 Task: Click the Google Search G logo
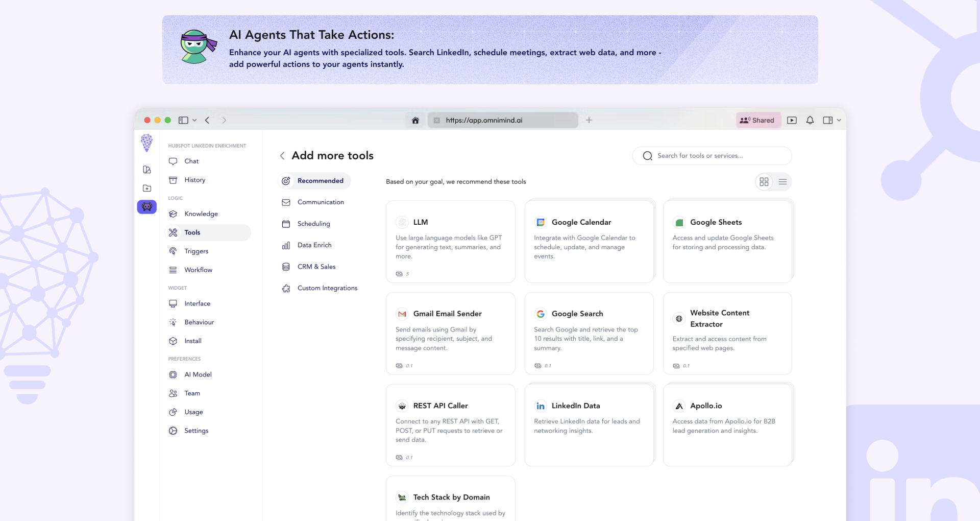(541, 314)
